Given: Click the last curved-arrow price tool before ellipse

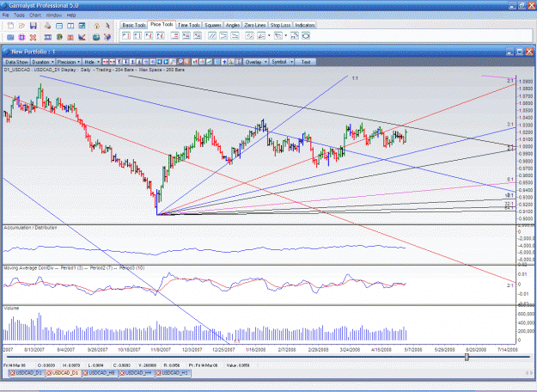Looking at the screenshot, I should (x=295, y=35).
